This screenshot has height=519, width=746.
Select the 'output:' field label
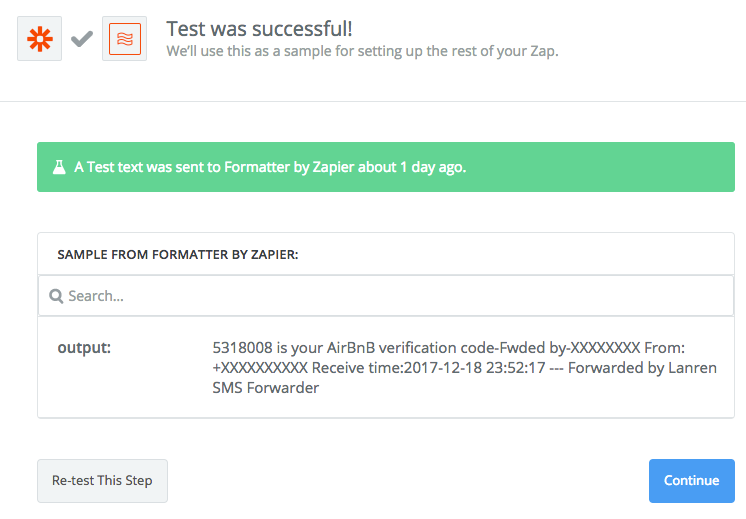click(x=84, y=348)
